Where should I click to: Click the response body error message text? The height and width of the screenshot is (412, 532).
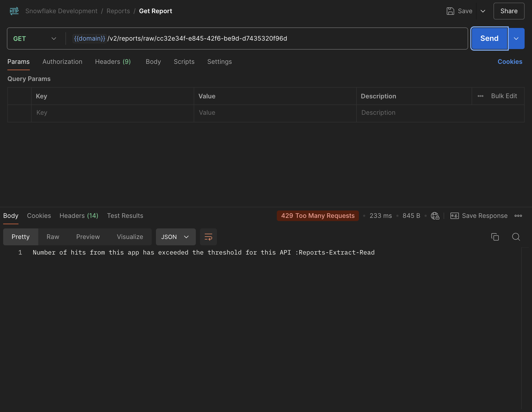click(204, 253)
